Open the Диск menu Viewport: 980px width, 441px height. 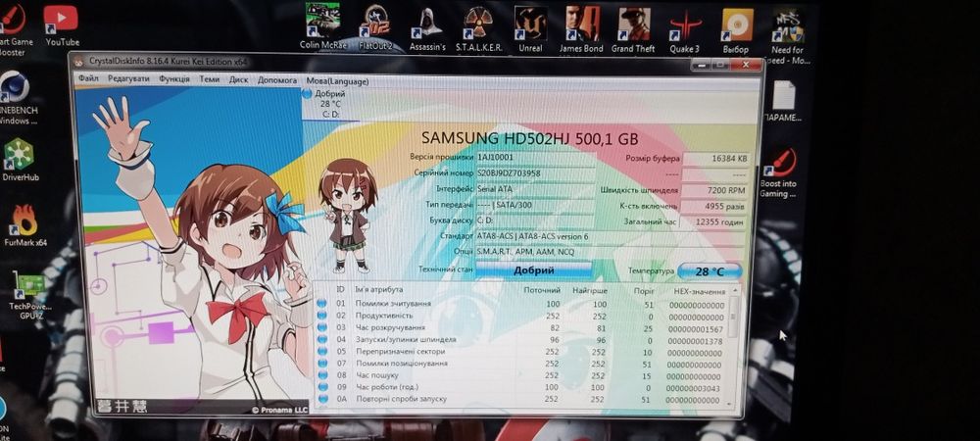[238, 80]
